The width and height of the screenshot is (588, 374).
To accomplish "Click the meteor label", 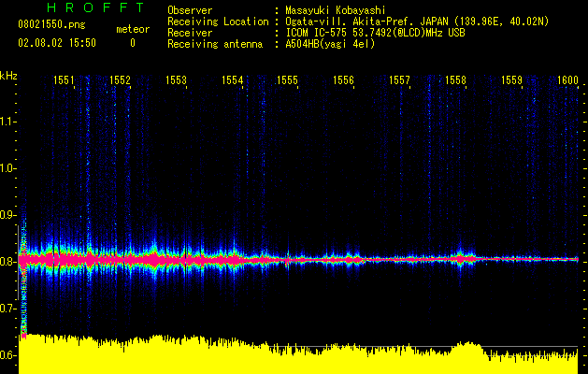I will (x=133, y=29).
